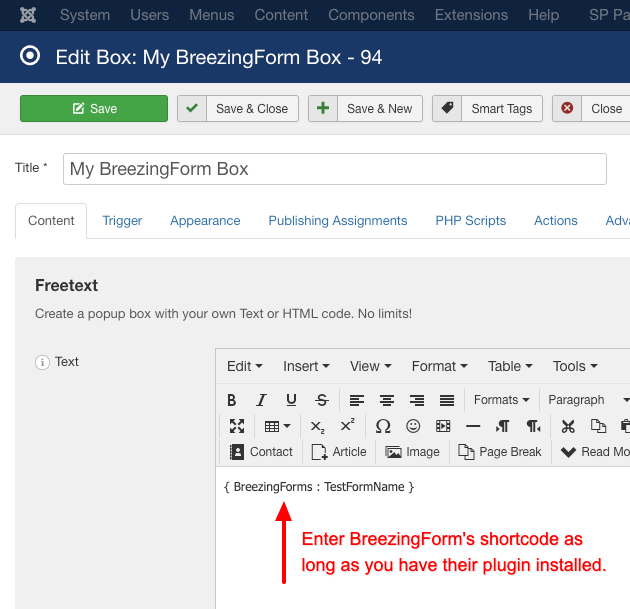The image size is (630, 609).
Task: Click Save & New button
Action: click(365, 108)
